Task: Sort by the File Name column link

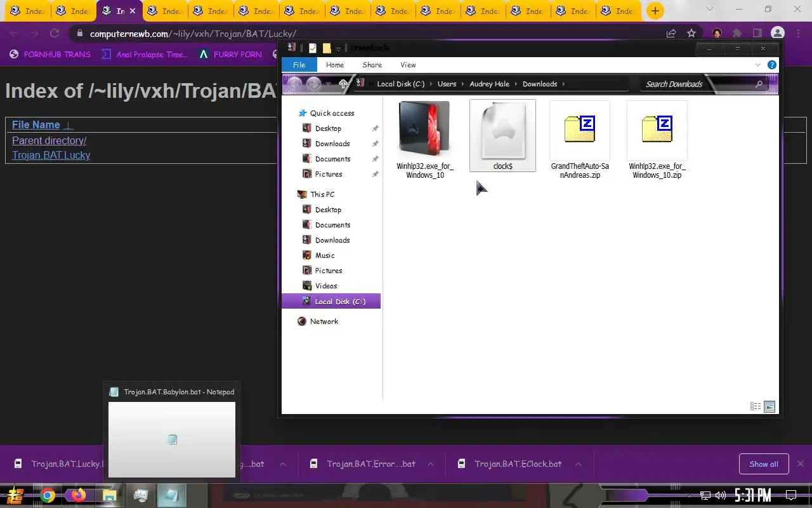Action: (x=36, y=125)
